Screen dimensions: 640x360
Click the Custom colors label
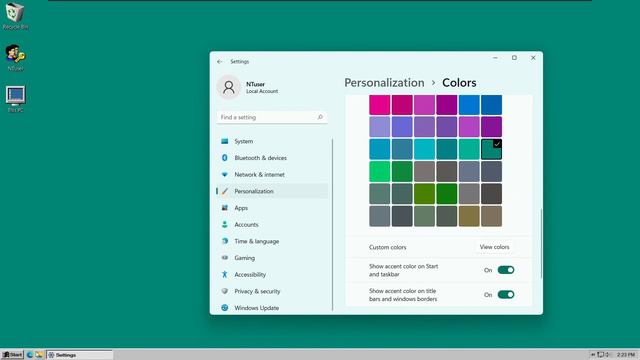pos(387,247)
